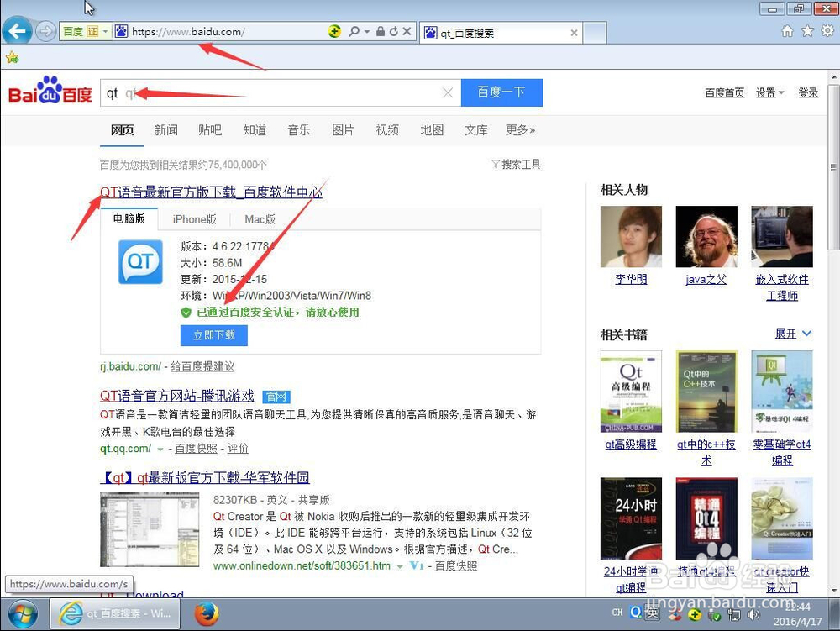Expand 相关书籍 with 展开
840x631 pixels.
pyautogui.click(x=794, y=334)
